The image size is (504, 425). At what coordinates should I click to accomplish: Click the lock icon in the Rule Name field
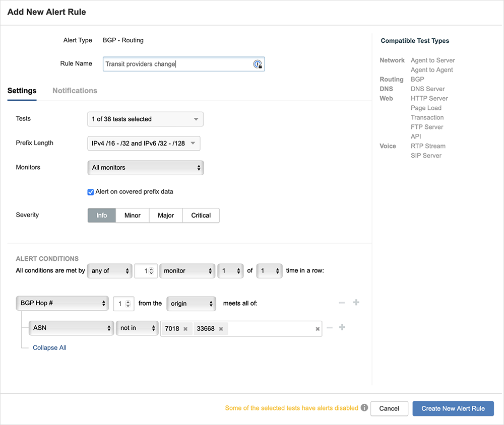[259, 64]
